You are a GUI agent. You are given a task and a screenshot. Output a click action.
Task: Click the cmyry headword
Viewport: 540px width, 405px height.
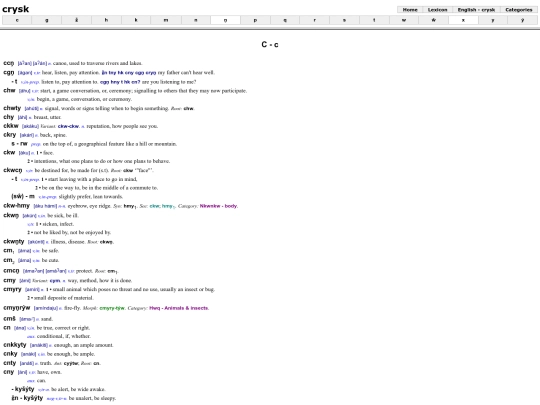[x=12, y=289]
